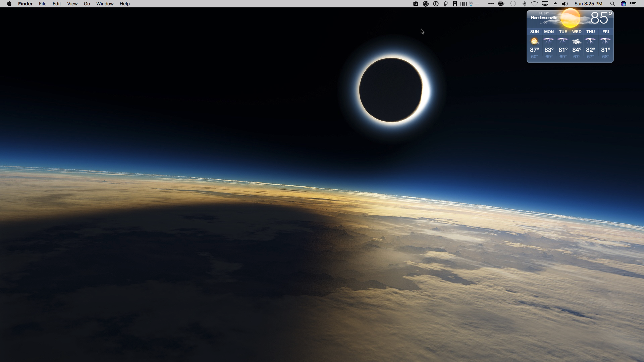Click the coffee cup menu bar icon

tap(501, 4)
